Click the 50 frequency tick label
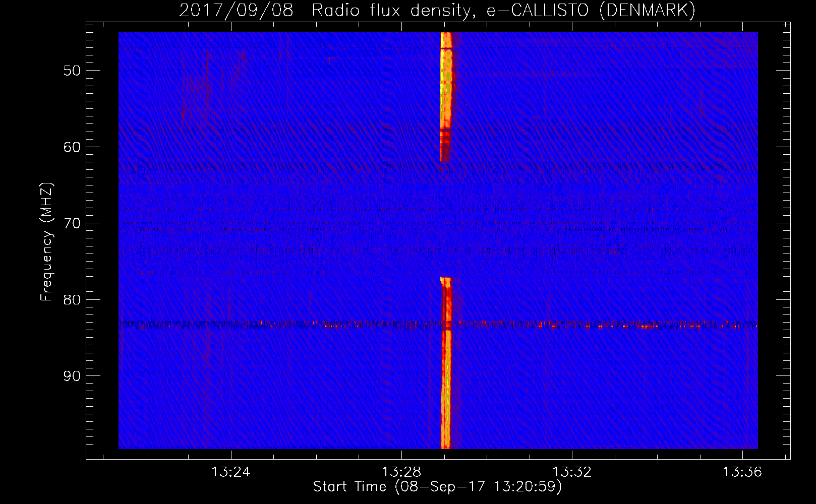The width and height of the screenshot is (816, 504). pyautogui.click(x=72, y=71)
